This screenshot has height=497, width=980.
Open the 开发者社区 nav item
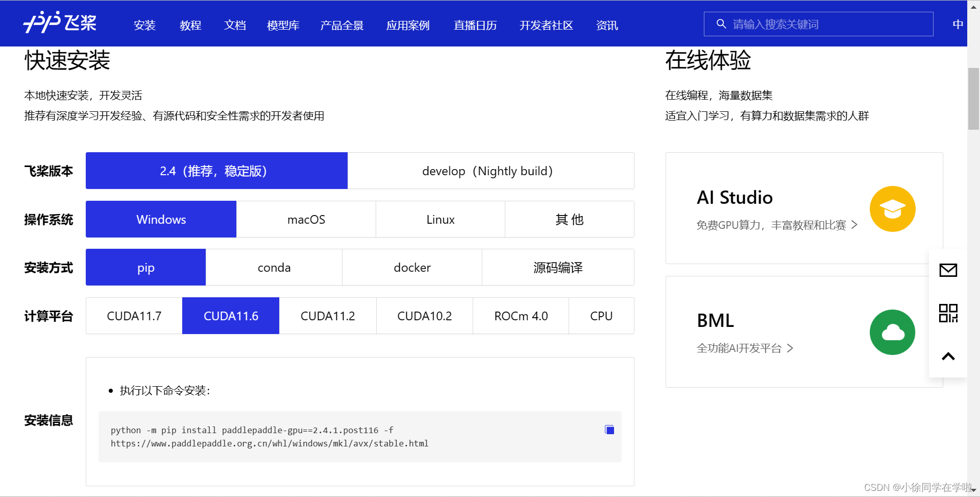click(546, 25)
